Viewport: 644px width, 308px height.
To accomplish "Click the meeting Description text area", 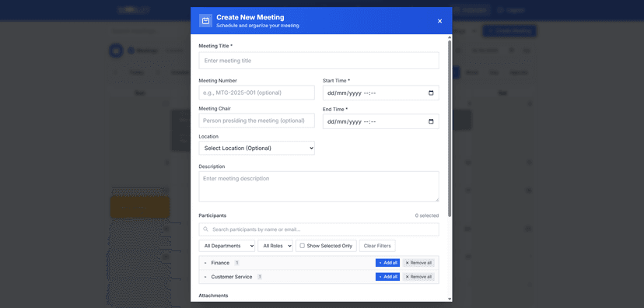I will [319, 187].
